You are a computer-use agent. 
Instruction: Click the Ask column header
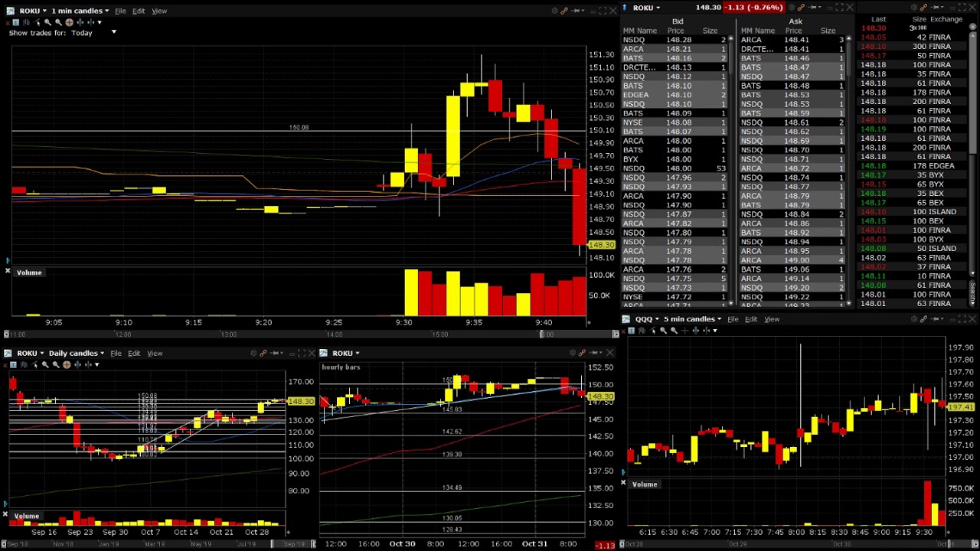[x=795, y=21]
